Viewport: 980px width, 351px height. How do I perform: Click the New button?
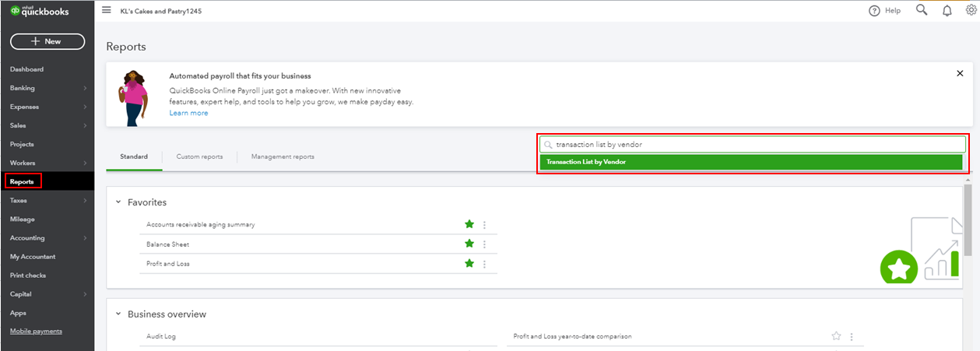47,41
